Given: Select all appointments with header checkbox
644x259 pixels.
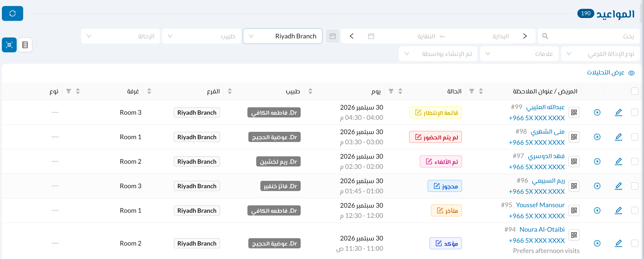Looking at the screenshot, I should pos(635,91).
